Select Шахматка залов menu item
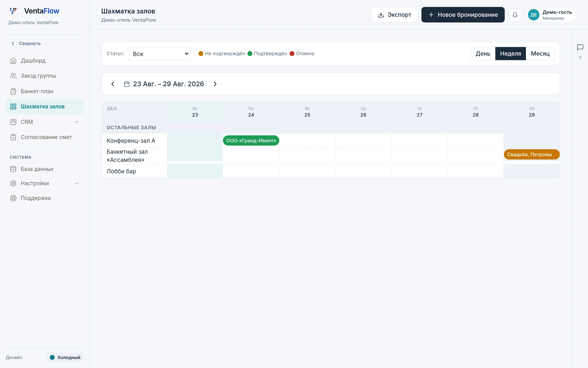Image resolution: width=588 pixels, height=368 pixels. pos(45,107)
